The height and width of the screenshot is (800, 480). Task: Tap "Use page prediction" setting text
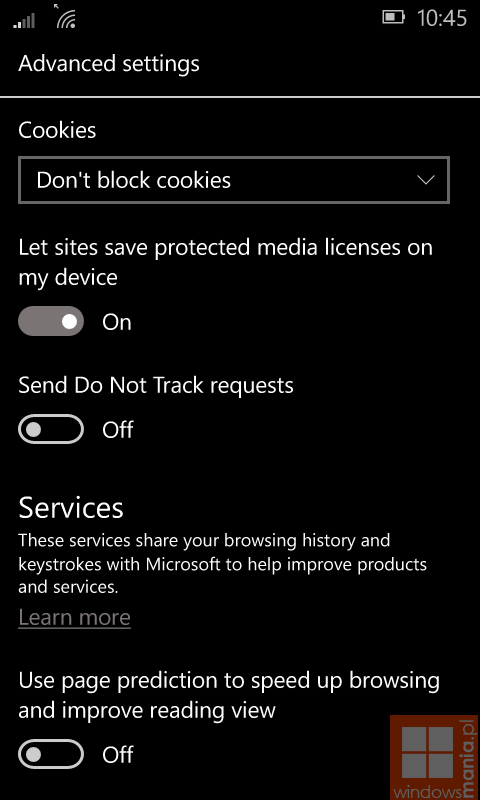click(x=229, y=695)
